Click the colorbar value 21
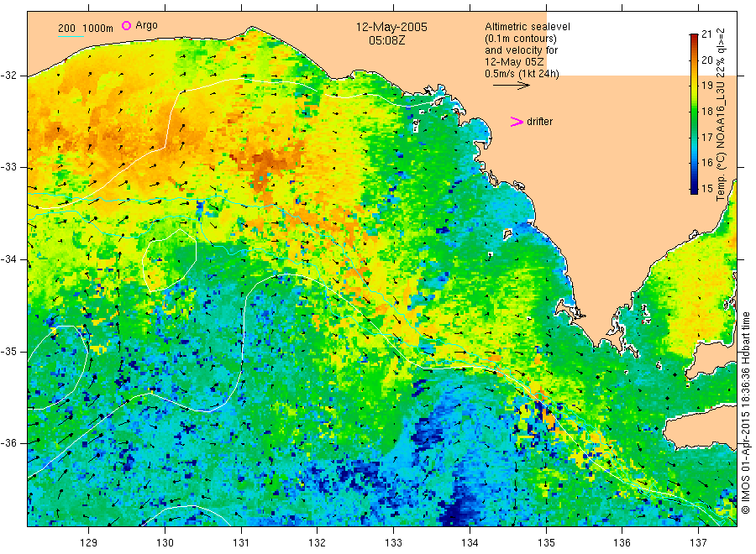This screenshot has height=554, width=756. pos(706,34)
